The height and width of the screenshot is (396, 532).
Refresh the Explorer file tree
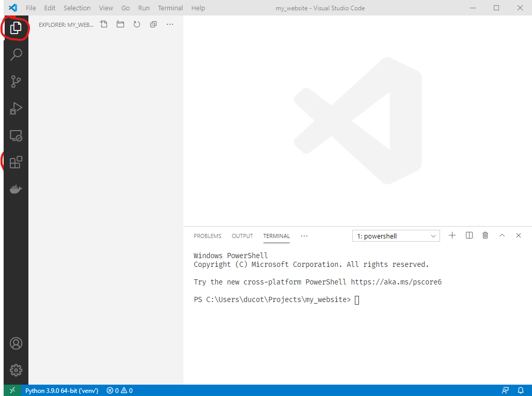pyautogui.click(x=136, y=24)
